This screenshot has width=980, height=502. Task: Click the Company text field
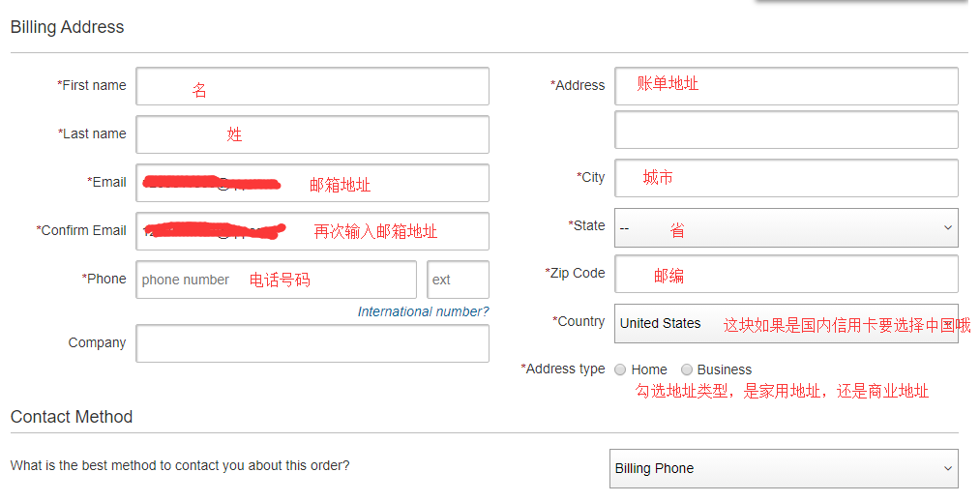(312, 343)
